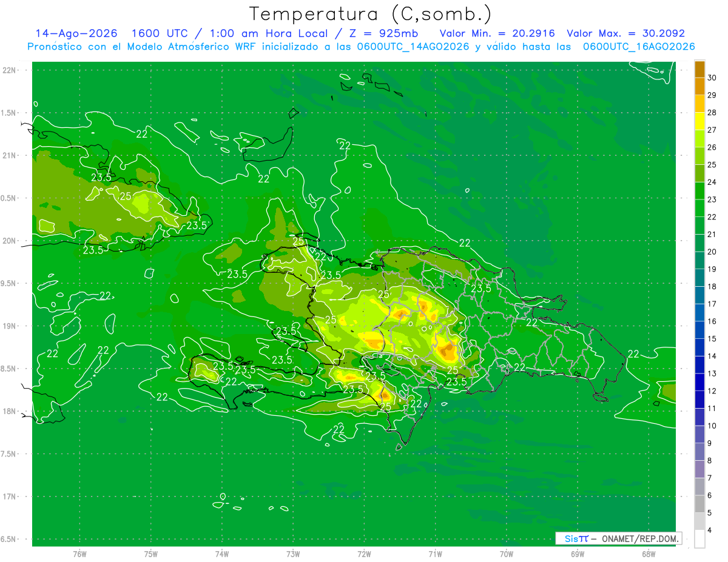The image size is (728, 562).
Task: Pick the blue legend swatch between 15 and 16
Action: click(699, 330)
